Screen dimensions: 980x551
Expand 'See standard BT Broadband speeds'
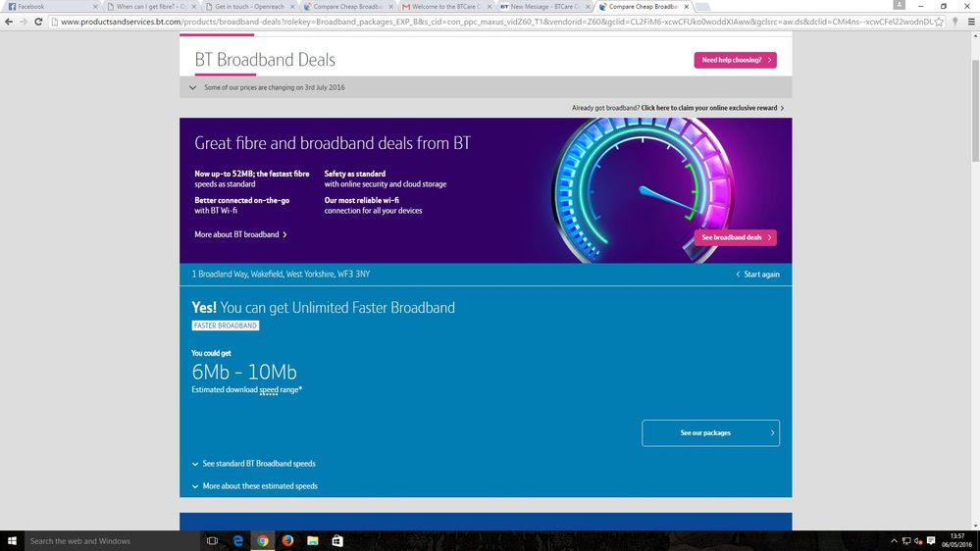pos(258,464)
